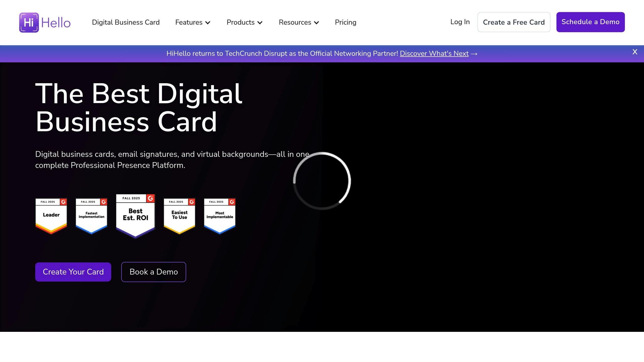Viewport: 644px width, 362px height.
Task: Click Create Your Card button
Action: tap(73, 272)
